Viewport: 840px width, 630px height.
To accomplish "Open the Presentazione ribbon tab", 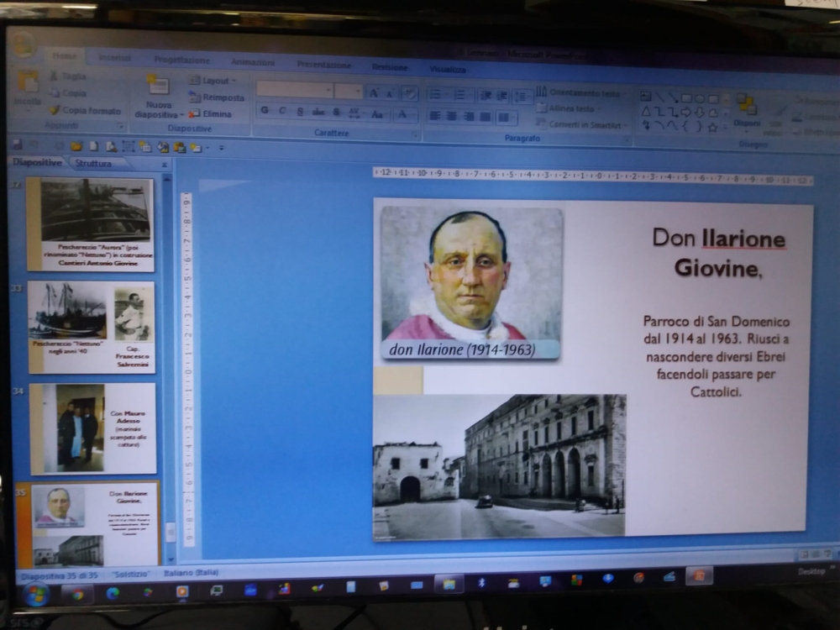I will tap(324, 65).
